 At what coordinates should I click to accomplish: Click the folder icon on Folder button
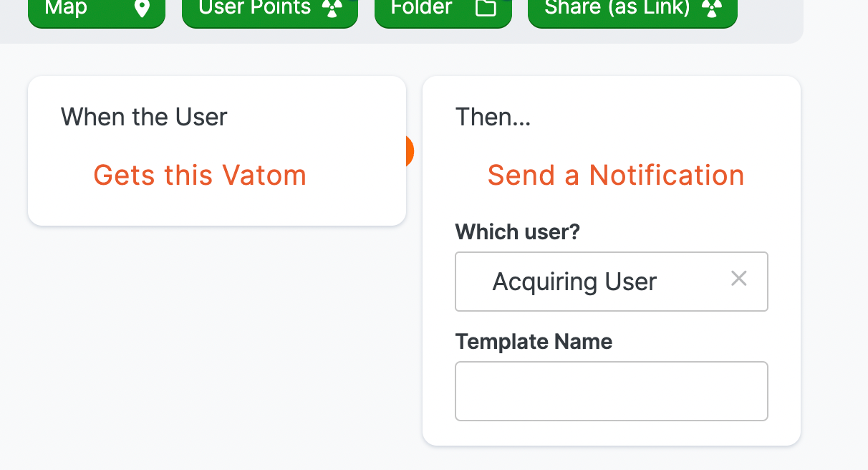coord(486,8)
